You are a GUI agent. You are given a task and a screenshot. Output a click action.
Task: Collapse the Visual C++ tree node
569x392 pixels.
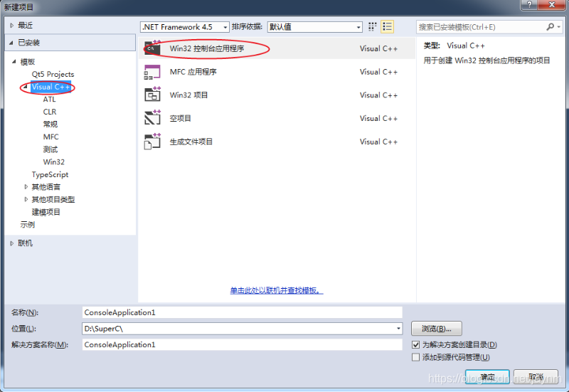pyautogui.click(x=26, y=87)
